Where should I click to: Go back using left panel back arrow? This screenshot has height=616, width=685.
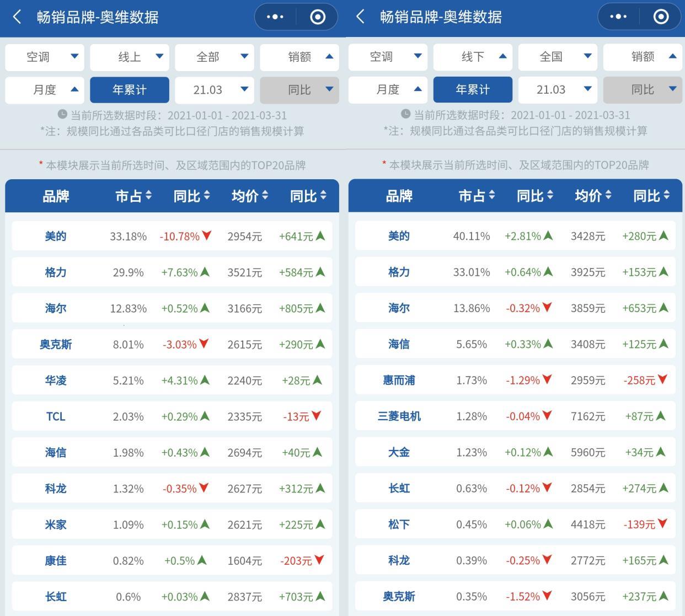point(17,17)
